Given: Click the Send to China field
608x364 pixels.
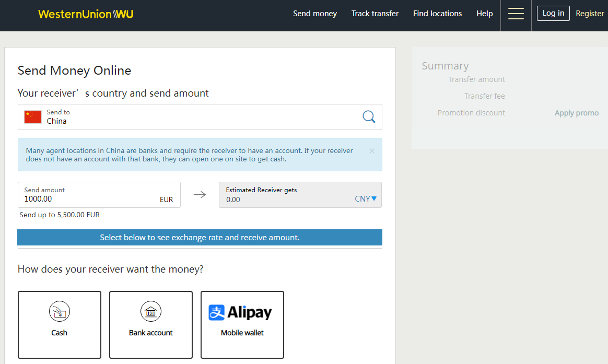Looking at the screenshot, I should click(200, 116).
